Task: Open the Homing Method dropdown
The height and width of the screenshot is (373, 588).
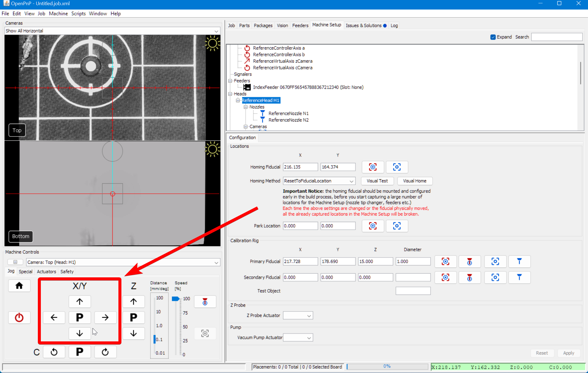Action: point(351,181)
